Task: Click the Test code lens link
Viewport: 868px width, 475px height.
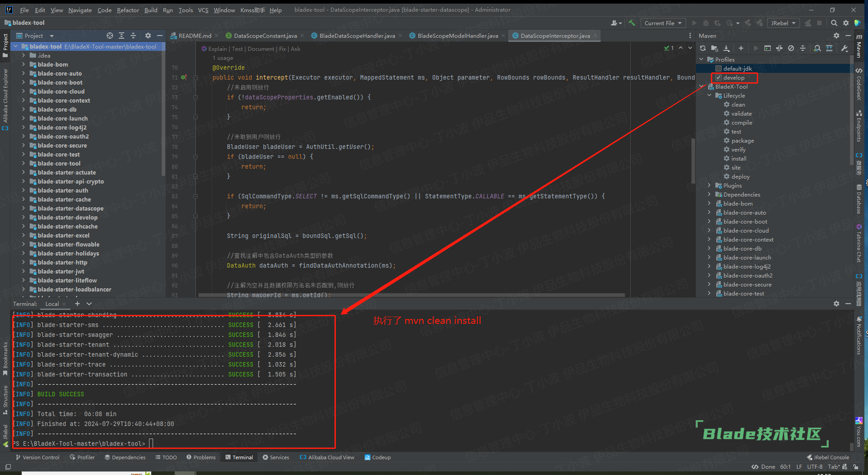Action: coord(237,49)
